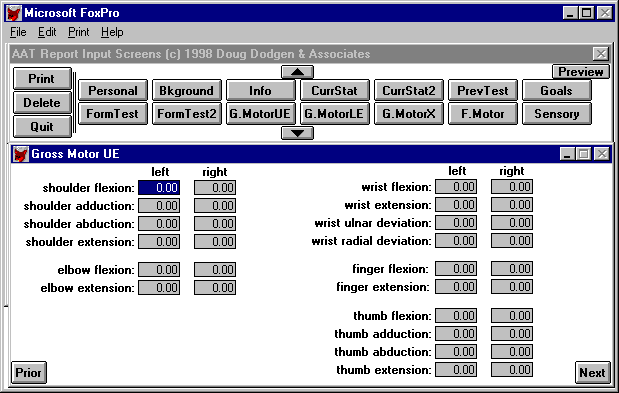Select the left wrist flexion field
Screen dimensions: 619x393
click(456, 187)
